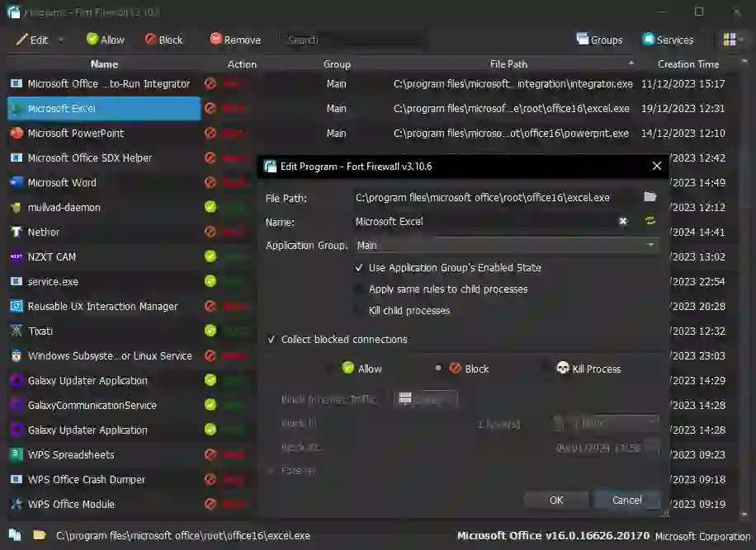
Task: Select the Microsoft Word program icon
Action: pyautogui.click(x=17, y=182)
